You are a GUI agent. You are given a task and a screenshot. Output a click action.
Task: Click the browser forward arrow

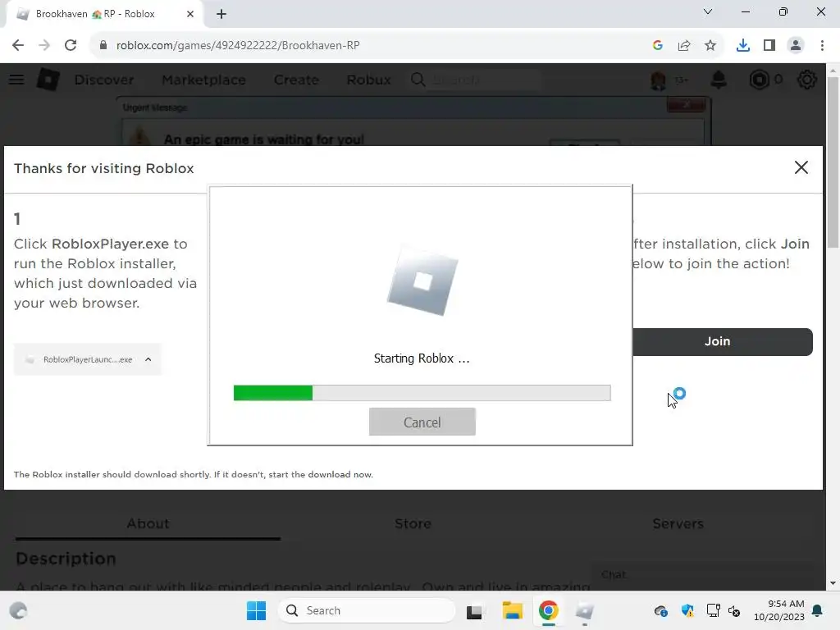pos(44,46)
